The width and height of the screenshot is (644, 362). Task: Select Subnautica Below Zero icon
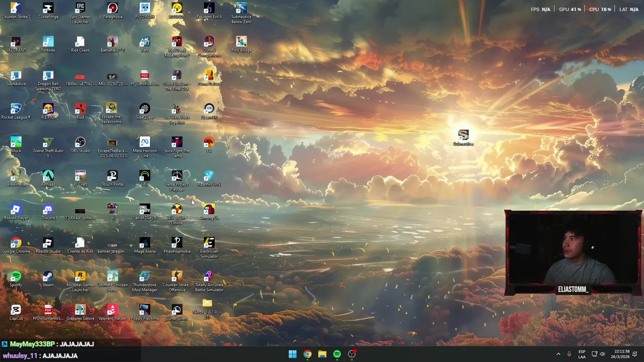click(241, 13)
